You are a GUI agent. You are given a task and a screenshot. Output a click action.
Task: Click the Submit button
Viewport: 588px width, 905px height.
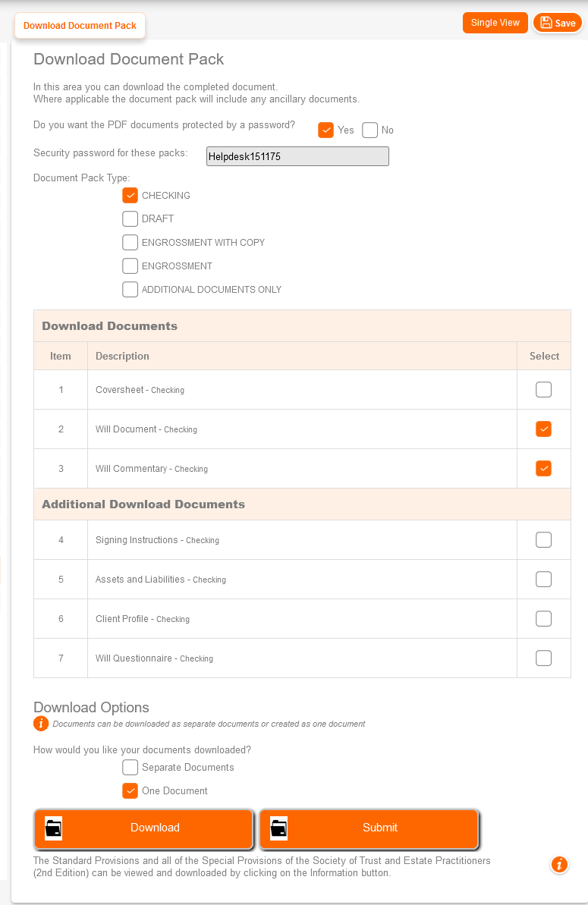(379, 828)
